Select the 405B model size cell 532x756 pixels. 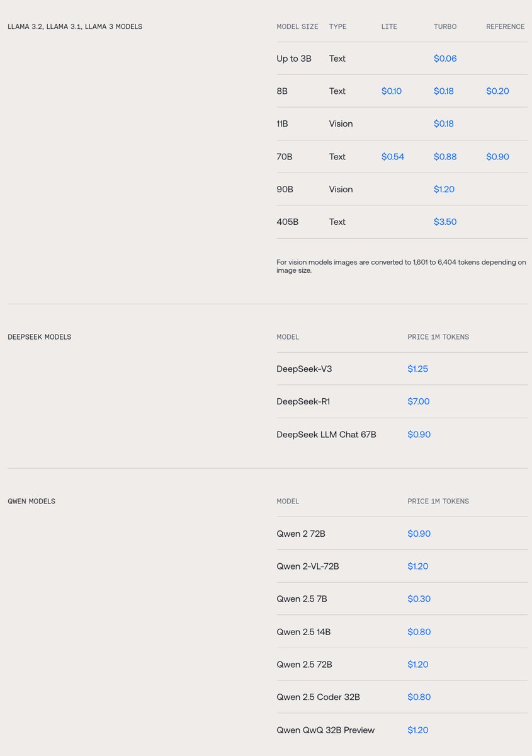(287, 222)
